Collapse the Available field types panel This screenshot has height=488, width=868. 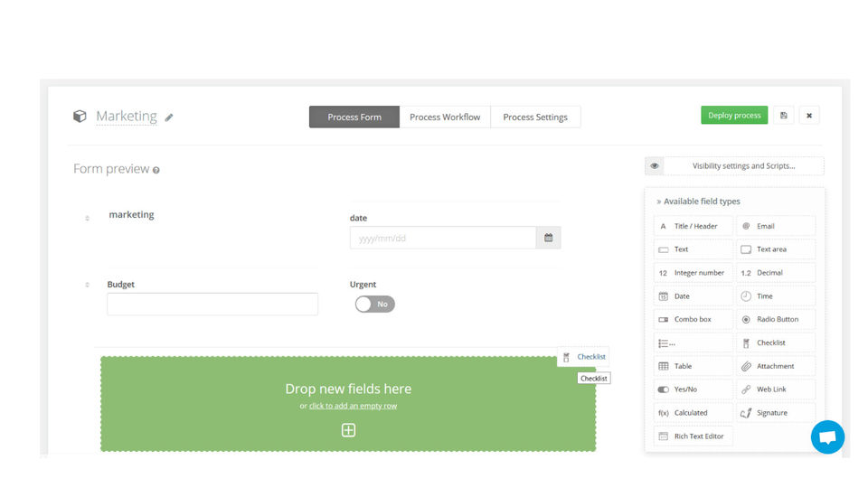coord(659,202)
